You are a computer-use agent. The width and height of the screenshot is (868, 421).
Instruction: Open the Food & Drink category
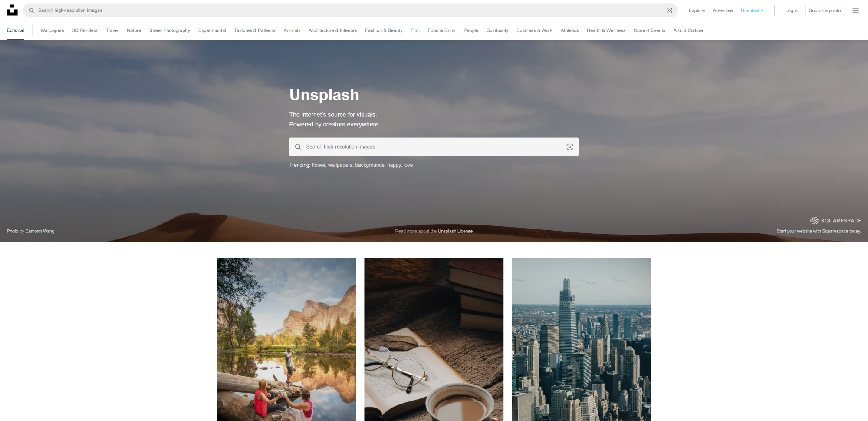(x=441, y=30)
